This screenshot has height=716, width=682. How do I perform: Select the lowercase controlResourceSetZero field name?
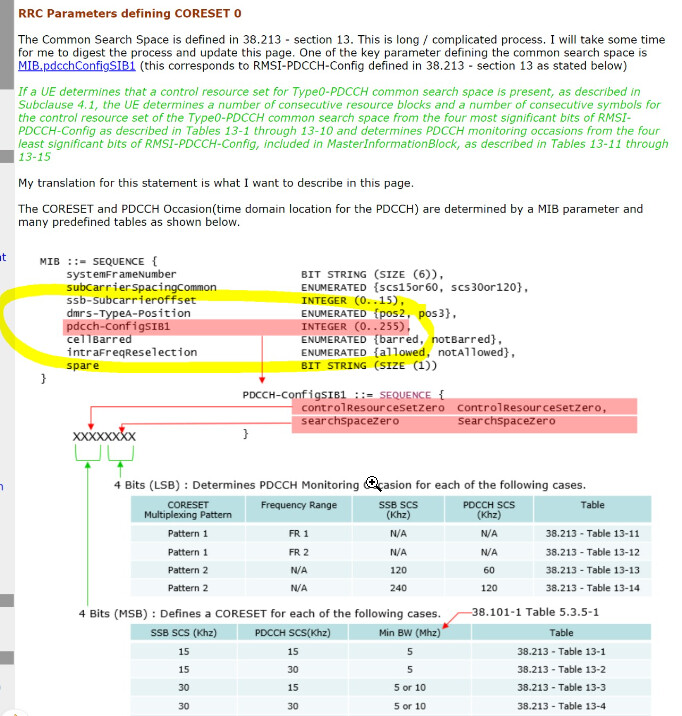pyautogui.click(x=372, y=408)
